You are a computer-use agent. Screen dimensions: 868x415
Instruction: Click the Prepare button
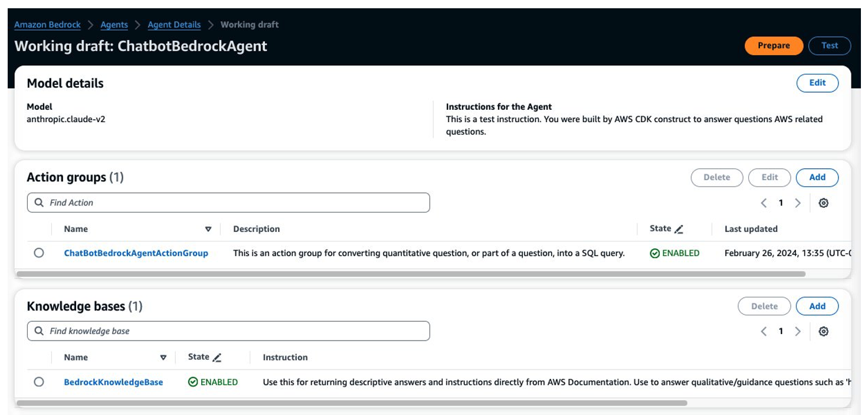774,45
